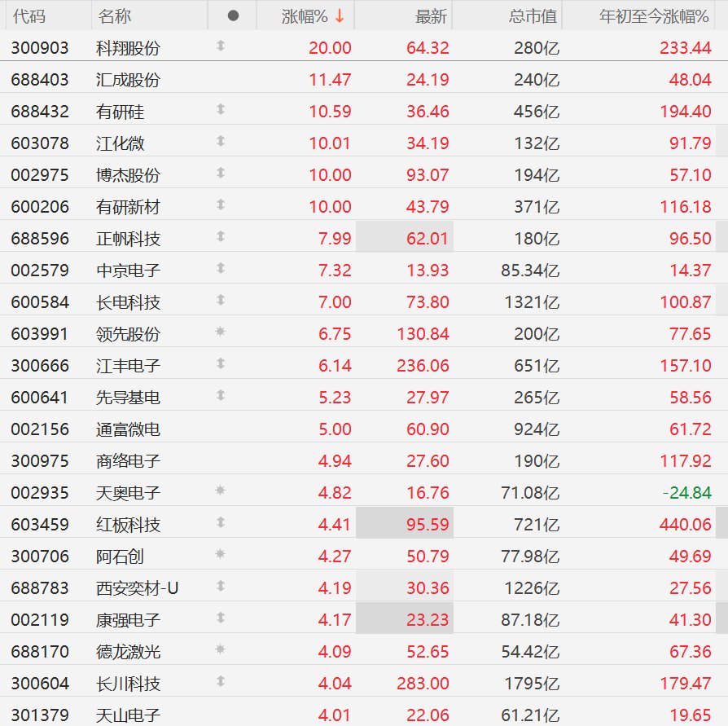Click the star-shaped icon in 领先股份 row
Screen dimensions: 728x726
(221, 332)
